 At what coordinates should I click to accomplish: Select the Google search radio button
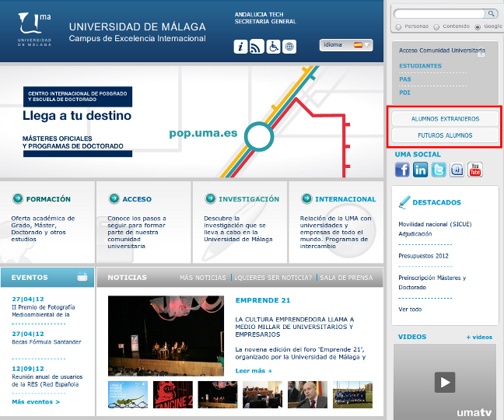478,27
